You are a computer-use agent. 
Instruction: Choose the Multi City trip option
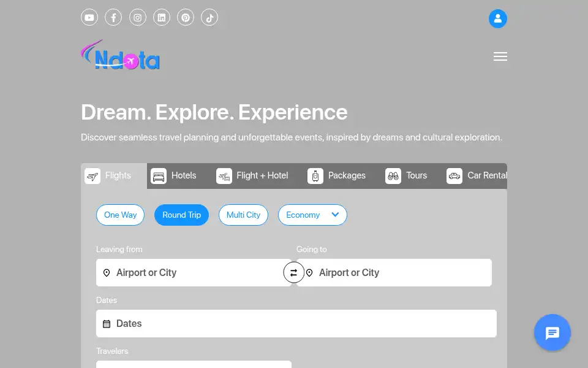click(x=243, y=215)
